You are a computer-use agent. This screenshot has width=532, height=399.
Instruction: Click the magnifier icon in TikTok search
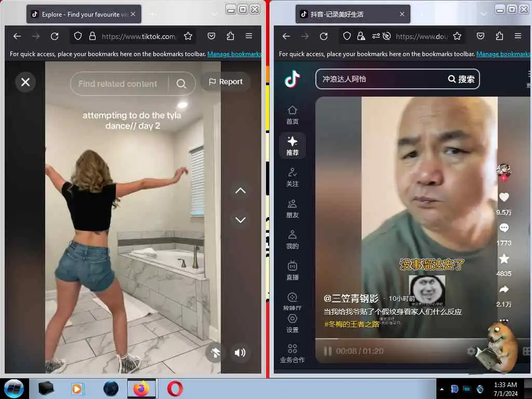pyautogui.click(x=181, y=84)
